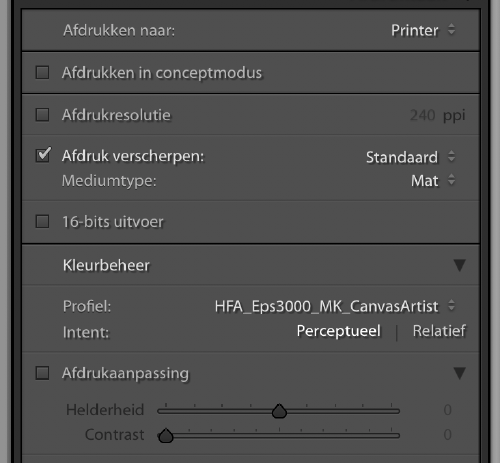This screenshot has width=500, height=463.
Task: Select Perceptueel rendering intent
Action: click(338, 331)
